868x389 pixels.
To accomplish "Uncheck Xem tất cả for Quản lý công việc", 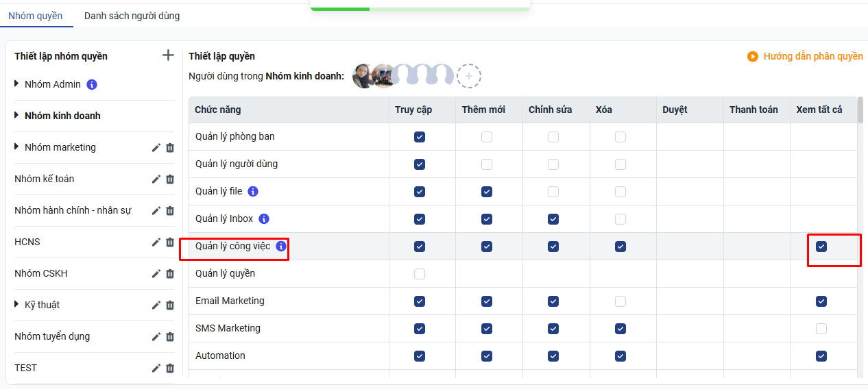I will [821, 247].
